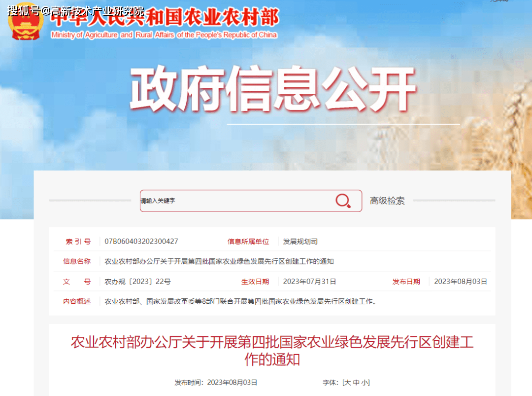
Task: Click document number 农办规〔2023〕22号
Action: click(137, 282)
